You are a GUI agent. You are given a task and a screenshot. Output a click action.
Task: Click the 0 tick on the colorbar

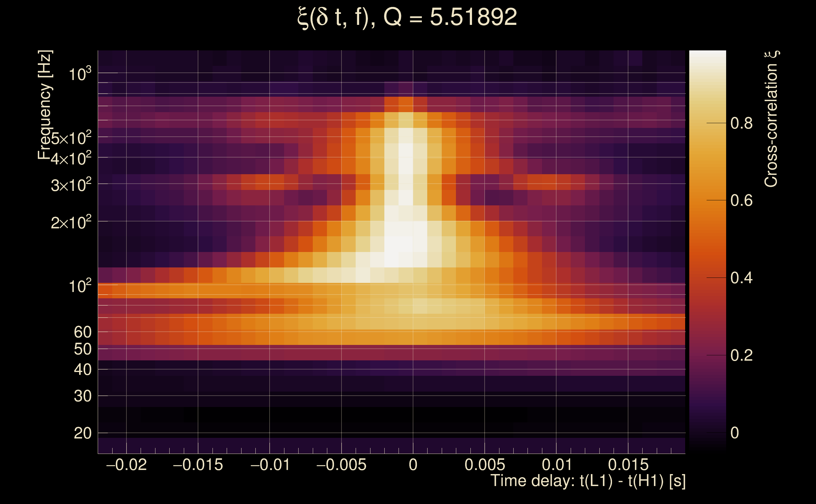(735, 433)
